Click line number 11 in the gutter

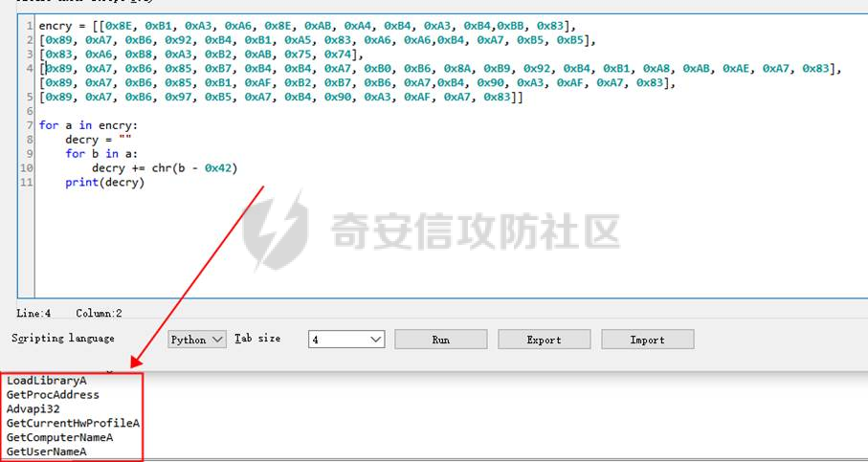point(27,183)
